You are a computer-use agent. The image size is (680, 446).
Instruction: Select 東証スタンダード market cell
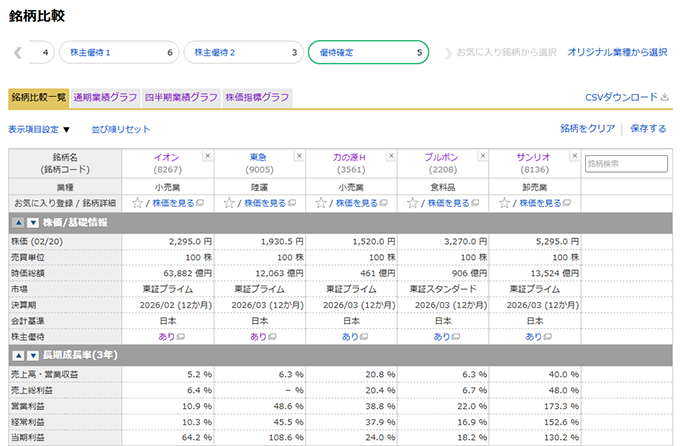pyautogui.click(x=443, y=289)
